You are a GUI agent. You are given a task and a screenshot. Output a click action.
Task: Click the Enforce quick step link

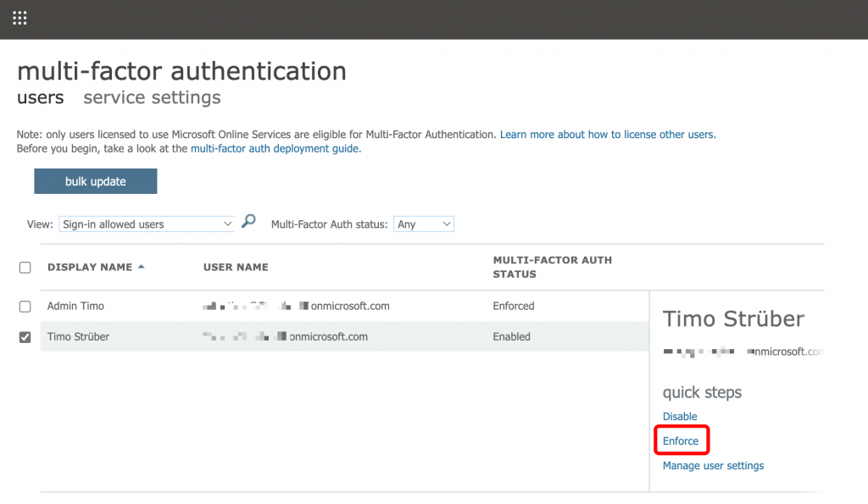point(681,441)
